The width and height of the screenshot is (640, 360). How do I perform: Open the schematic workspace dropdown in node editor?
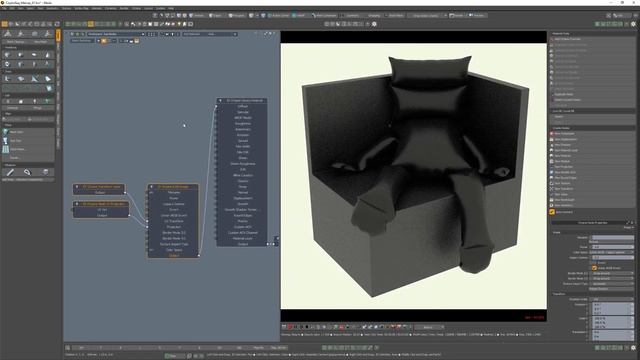tap(116, 34)
